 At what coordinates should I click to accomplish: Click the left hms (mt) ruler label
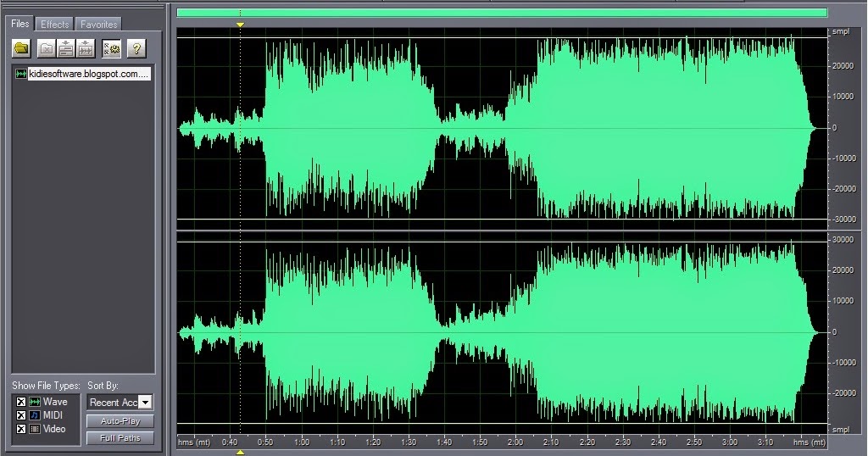tap(194, 442)
